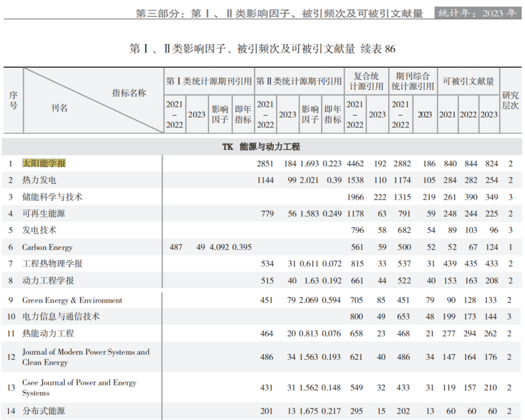Click Carbon Energy citation count 487
This screenshot has width=525, height=420.
(x=176, y=247)
